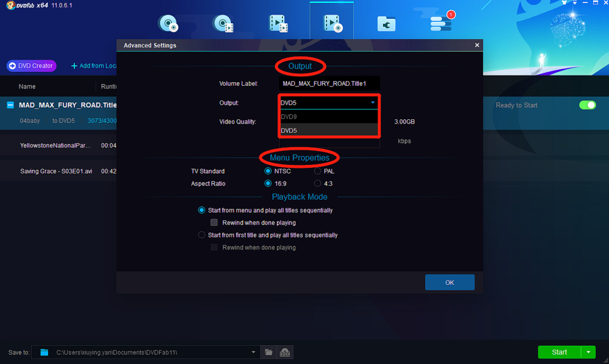Edit the Volume Label field
This screenshot has width=609, height=364.
[329, 83]
